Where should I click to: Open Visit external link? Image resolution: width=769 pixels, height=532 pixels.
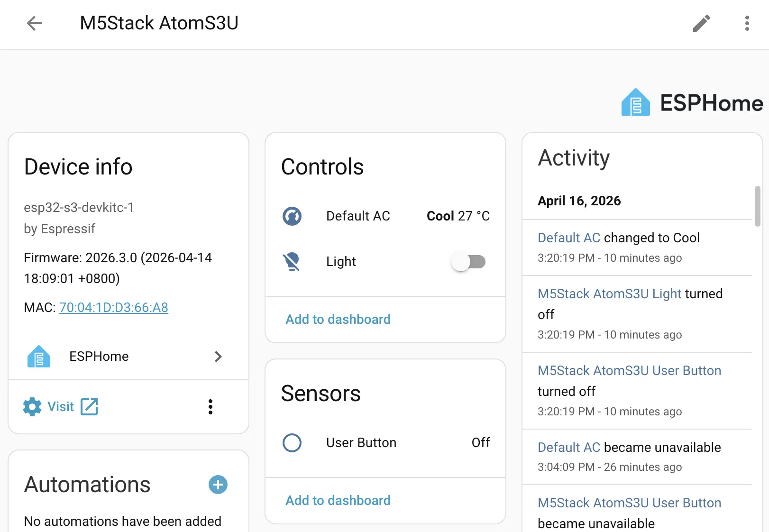tap(89, 407)
